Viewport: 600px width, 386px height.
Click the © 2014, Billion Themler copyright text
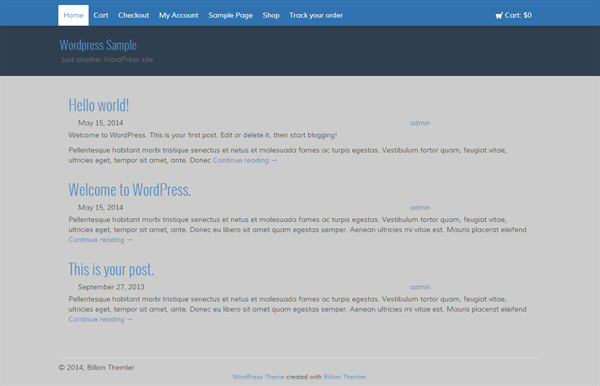[x=96, y=367]
